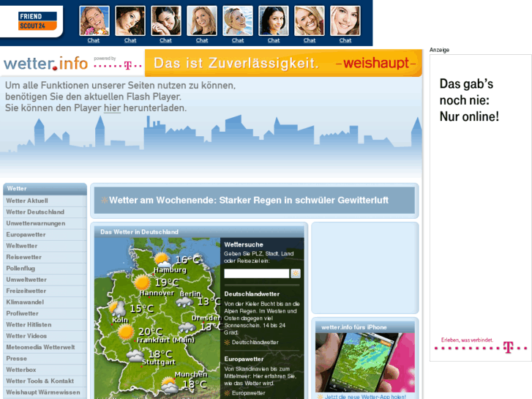Open Weishaupt Wärmewissen sidebar item

[45, 392]
